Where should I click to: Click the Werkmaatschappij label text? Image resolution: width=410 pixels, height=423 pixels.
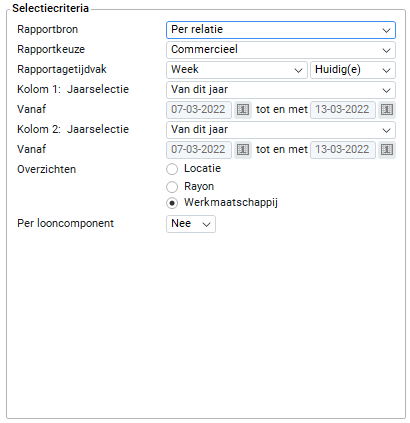tap(231, 203)
